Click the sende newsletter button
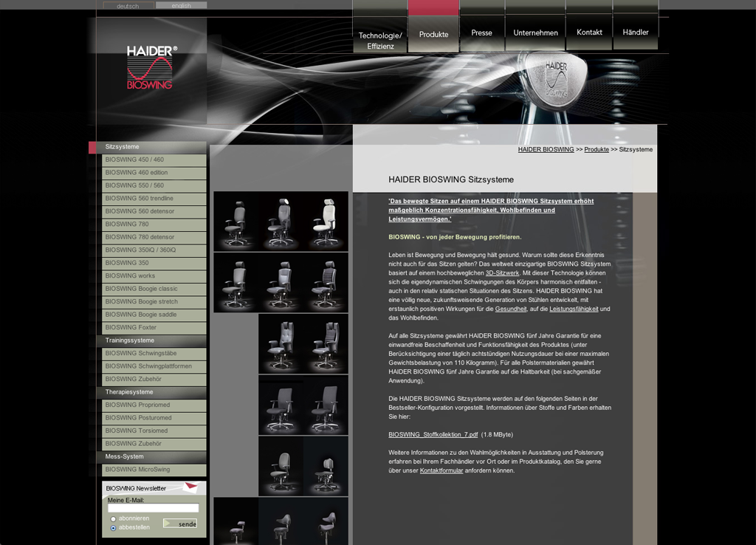Image resolution: width=756 pixels, height=545 pixels. pyautogui.click(x=180, y=524)
